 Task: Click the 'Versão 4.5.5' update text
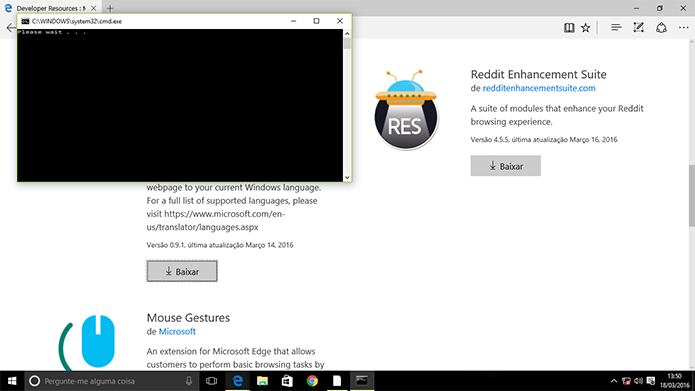click(544, 140)
